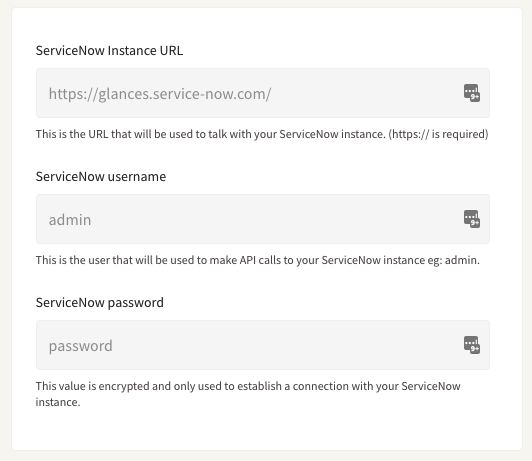Focus the ServiceNow Instance URL input field

(x=263, y=93)
